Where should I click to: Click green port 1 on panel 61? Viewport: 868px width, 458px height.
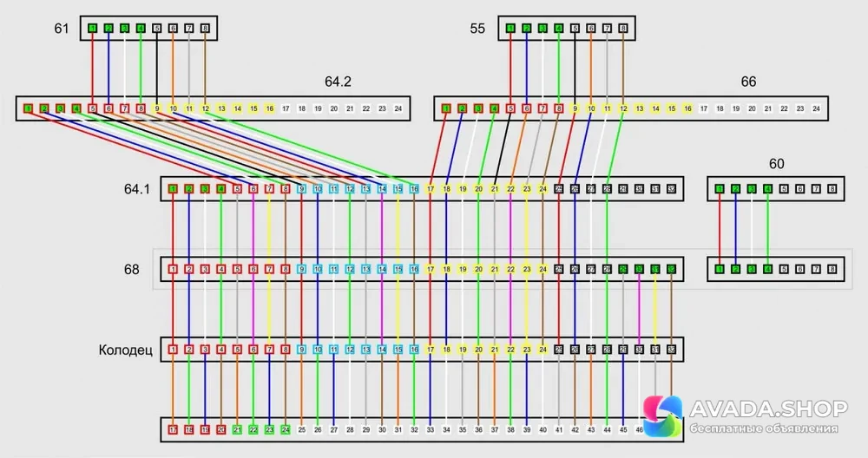coord(92,29)
